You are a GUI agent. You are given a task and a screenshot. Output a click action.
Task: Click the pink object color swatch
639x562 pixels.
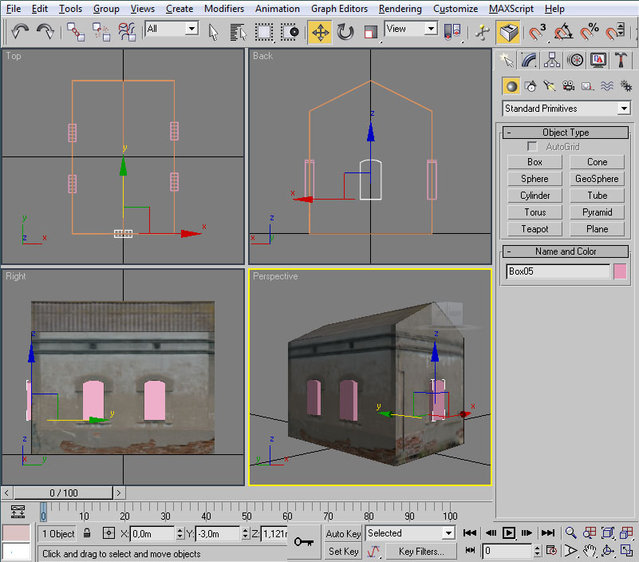pos(620,271)
